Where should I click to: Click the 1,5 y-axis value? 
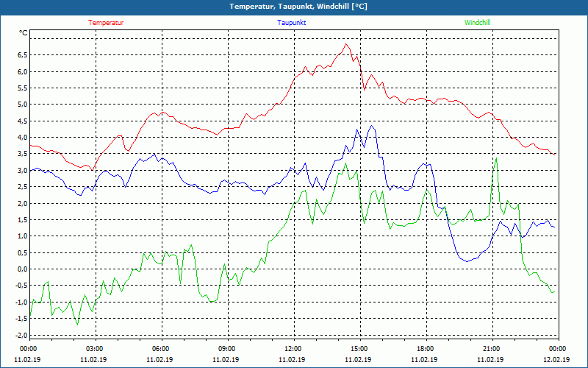tap(23, 219)
